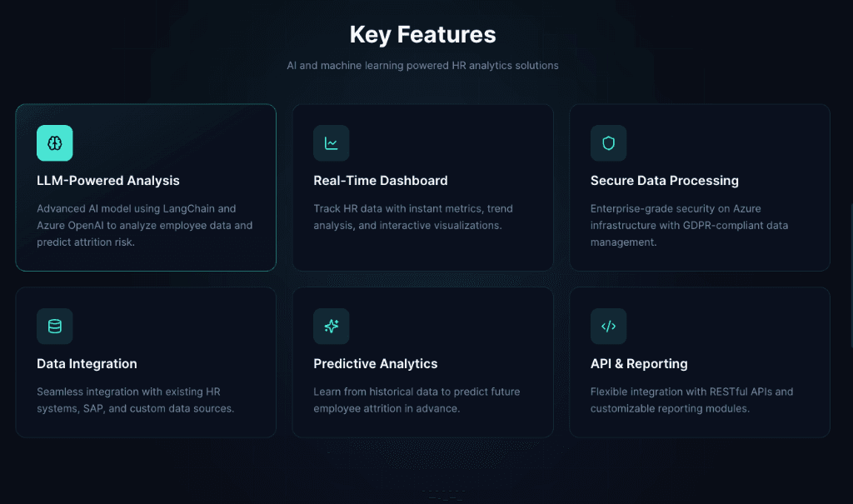Click the GDPR-compliant data management description
This screenshot has width=853, height=504.
689,226
